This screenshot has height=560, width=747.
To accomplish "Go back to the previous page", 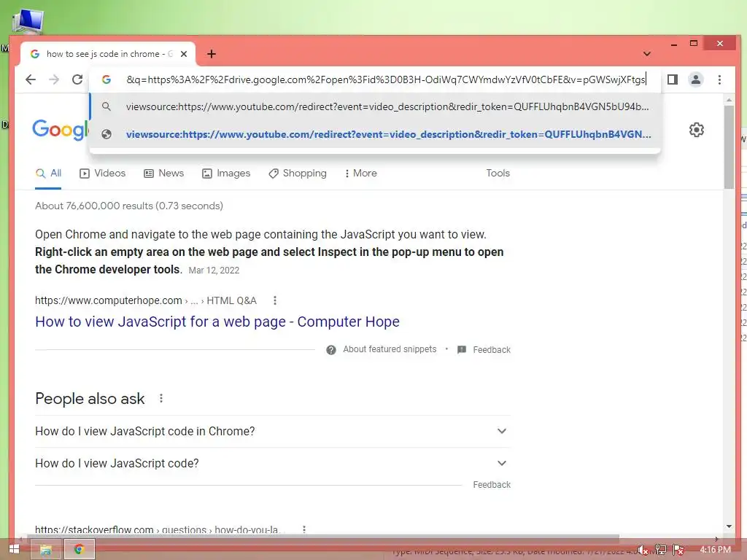I will [31, 79].
